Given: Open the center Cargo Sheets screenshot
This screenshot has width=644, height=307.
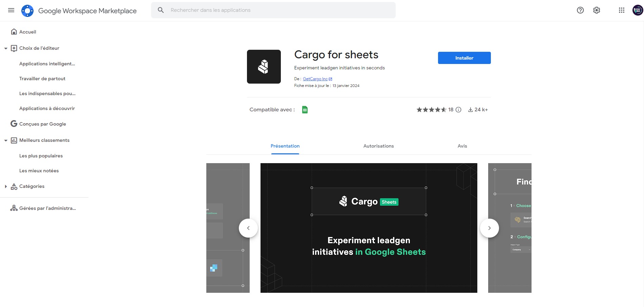Looking at the screenshot, I should pos(369,228).
